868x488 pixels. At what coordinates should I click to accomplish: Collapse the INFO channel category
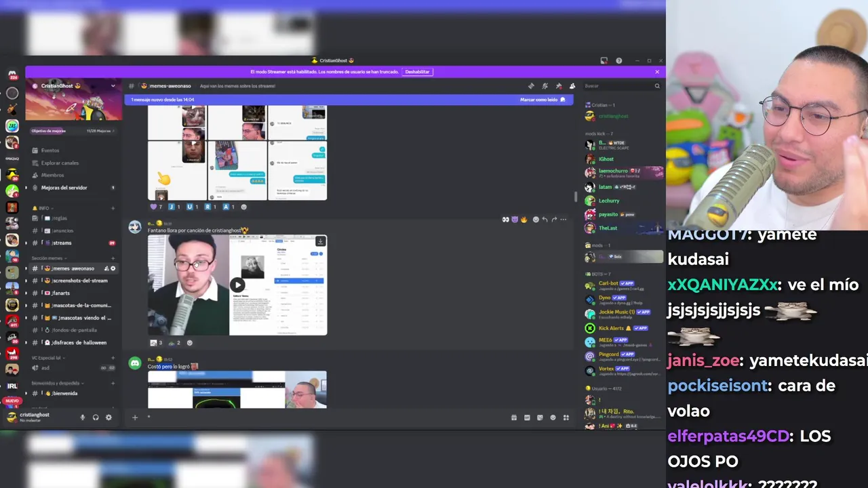click(x=44, y=208)
